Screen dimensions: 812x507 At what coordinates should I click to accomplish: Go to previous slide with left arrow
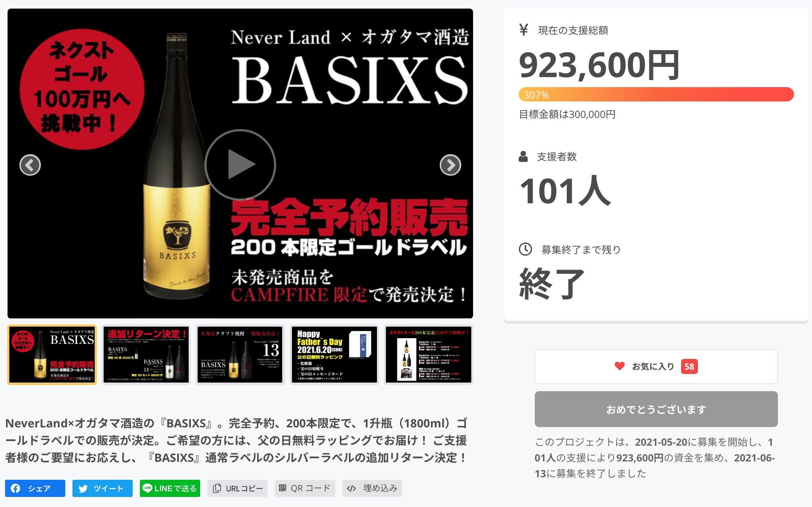(30, 165)
